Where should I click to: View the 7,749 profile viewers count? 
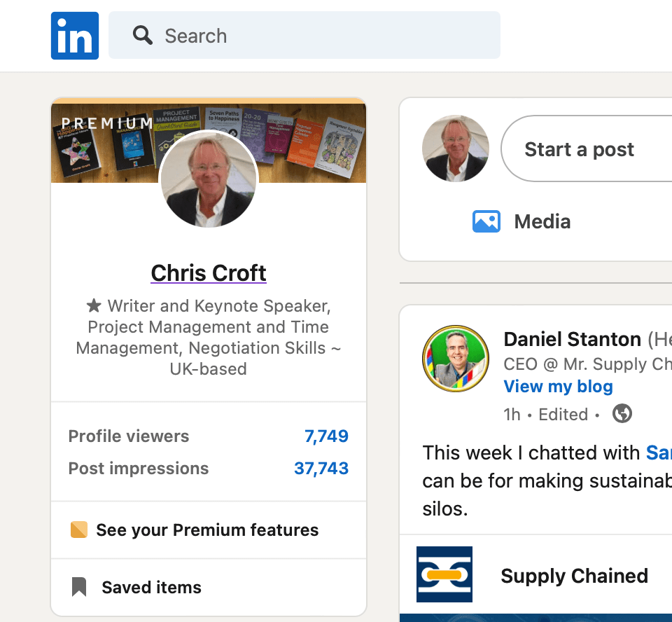pyautogui.click(x=326, y=436)
